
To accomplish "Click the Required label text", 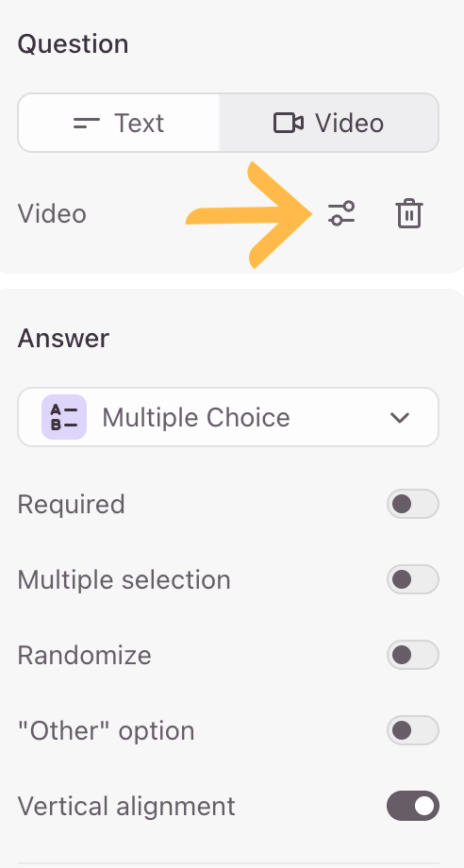I will [x=72, y=505].
